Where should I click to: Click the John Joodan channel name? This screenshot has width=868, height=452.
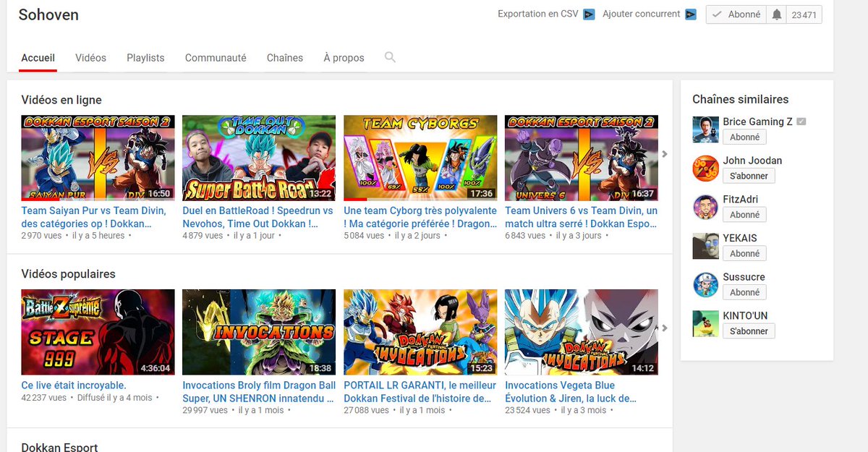click(x=752, y=161)
